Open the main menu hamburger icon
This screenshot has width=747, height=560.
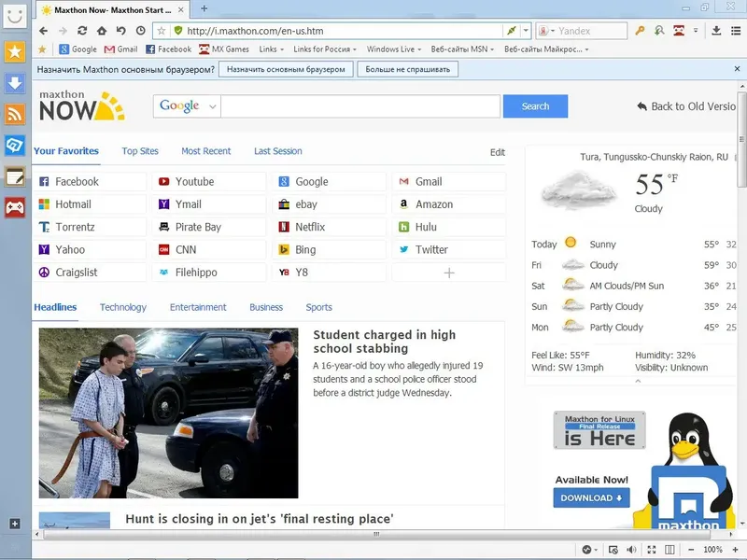(x=736, y=31)
